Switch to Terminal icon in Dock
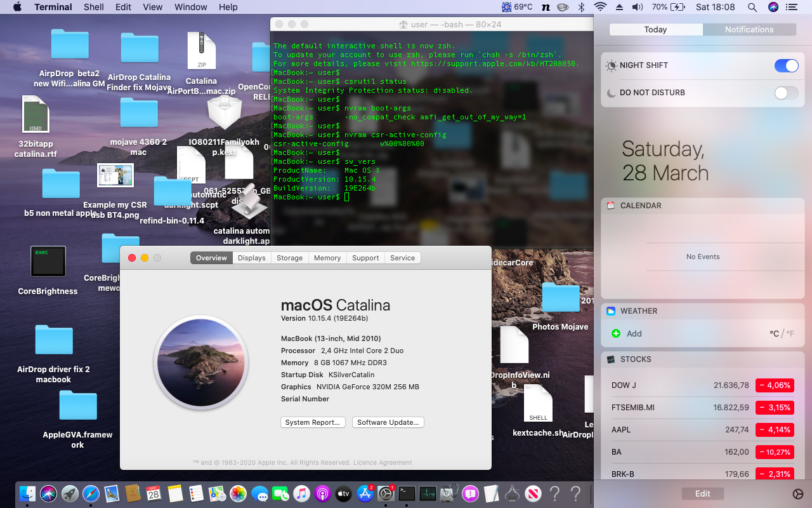 pos(407,493)
